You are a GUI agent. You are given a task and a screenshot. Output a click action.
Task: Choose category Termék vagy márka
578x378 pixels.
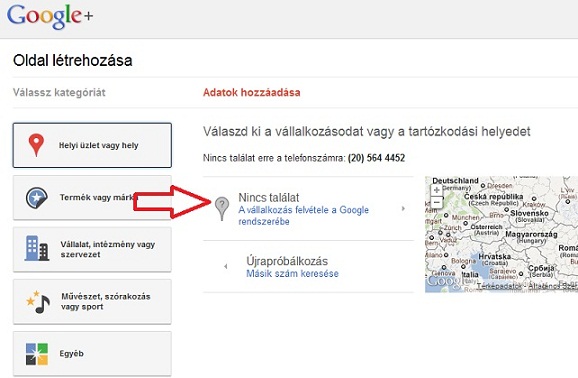[92, 198]
